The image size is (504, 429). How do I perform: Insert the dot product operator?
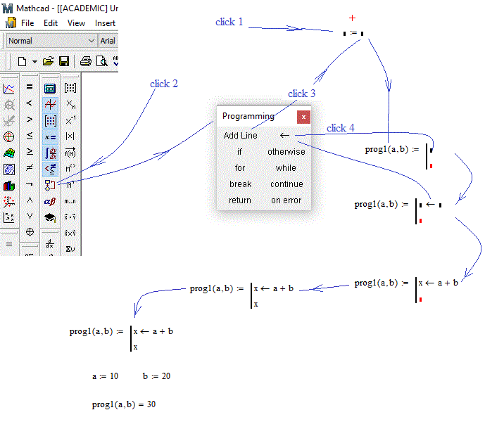tap(70, 217)
